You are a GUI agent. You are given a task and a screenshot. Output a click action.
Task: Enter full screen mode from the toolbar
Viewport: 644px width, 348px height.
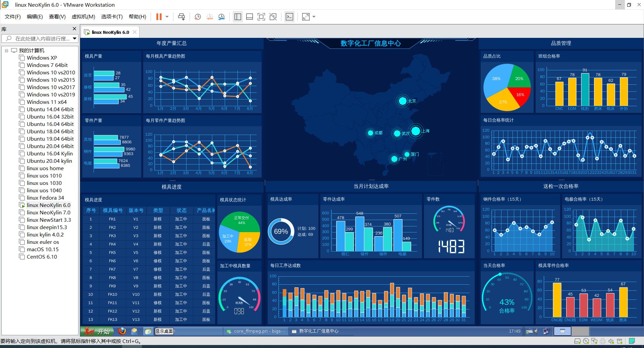261,17
